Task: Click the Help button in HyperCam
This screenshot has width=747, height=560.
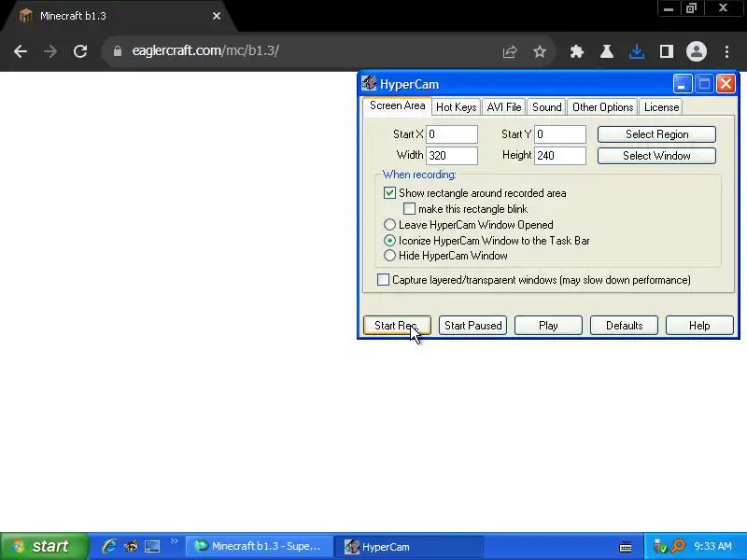Action: pyautogui.click(x=699, y=326)
